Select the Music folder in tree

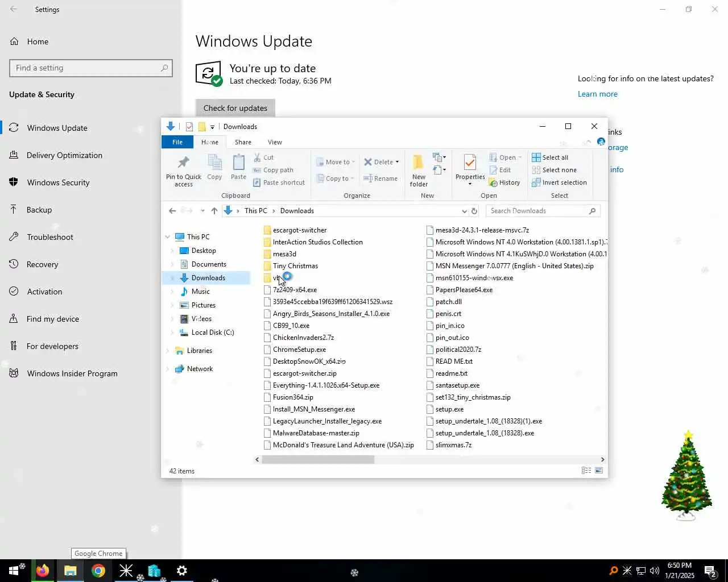(x=200, y=292)
